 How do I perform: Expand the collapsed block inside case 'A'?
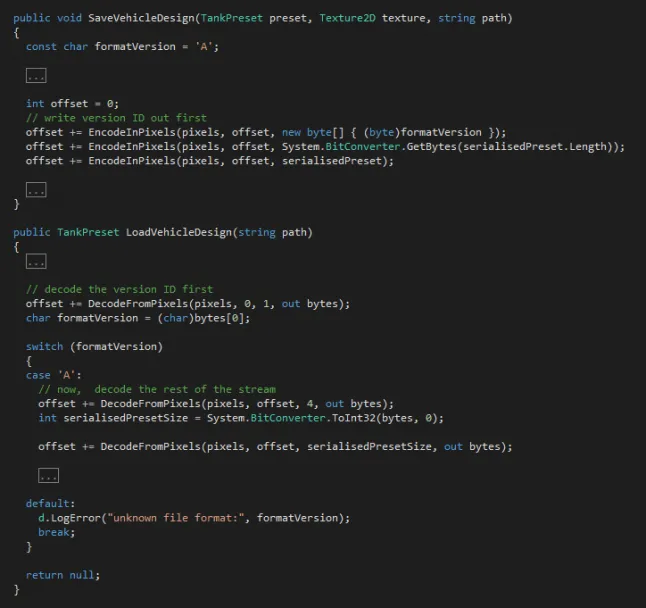[49, 475]
